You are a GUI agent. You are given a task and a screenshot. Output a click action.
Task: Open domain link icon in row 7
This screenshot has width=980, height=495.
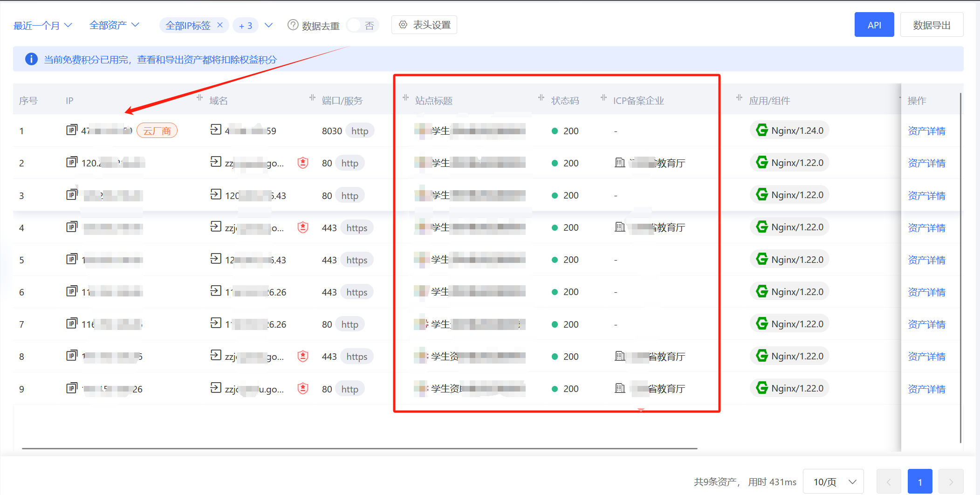click(215, 323)
